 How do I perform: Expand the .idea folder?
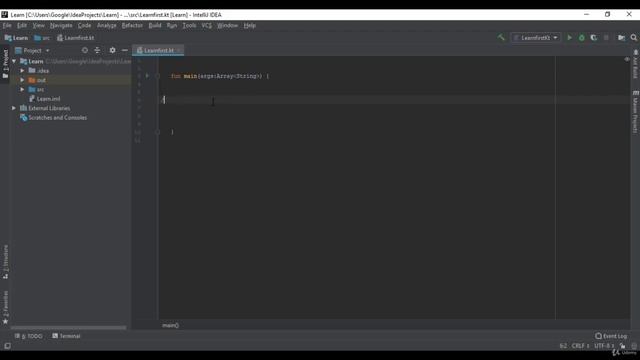pos(22,71)
